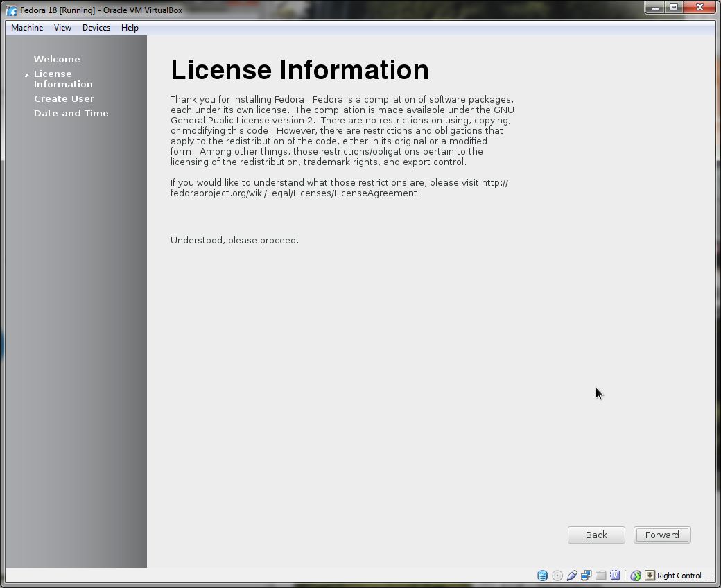Click the fedoraproject.org license agreement URL text
This screenshot has height=588, width=721.
coord(339,188)
